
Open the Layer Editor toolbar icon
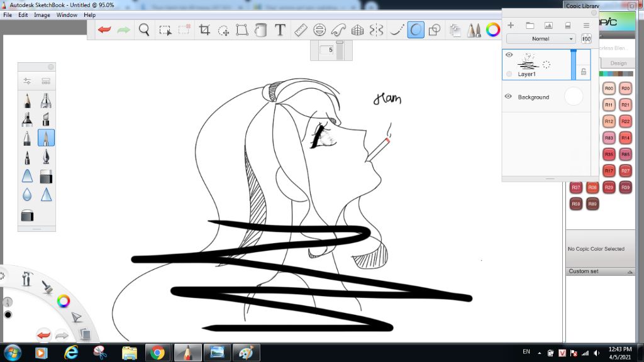point(455,30)
